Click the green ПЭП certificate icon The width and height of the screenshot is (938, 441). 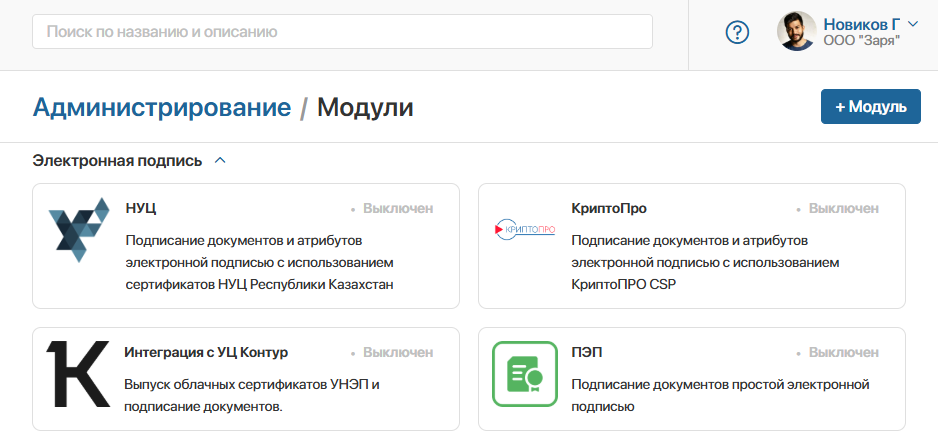click(x=525, y=374)
